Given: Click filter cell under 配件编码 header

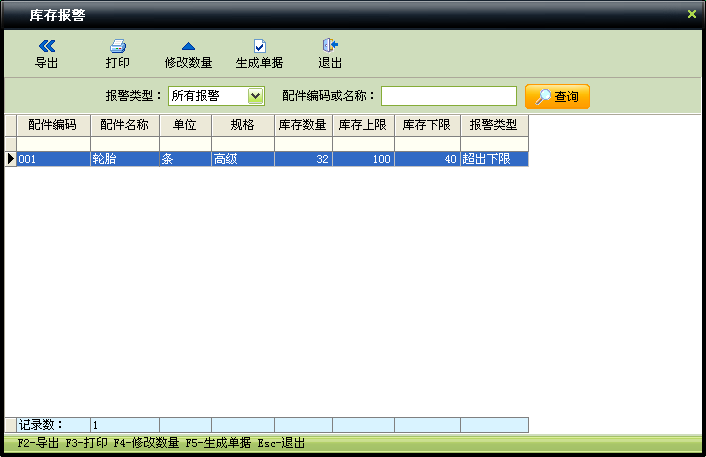Looking at the screenshot, I should coord(53,144).
